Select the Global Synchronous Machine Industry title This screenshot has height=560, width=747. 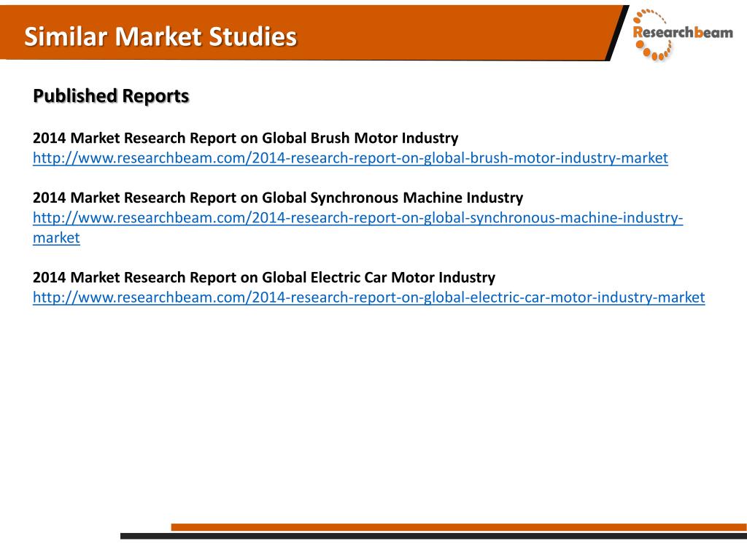pyautogui.click(x=278, y=198)
